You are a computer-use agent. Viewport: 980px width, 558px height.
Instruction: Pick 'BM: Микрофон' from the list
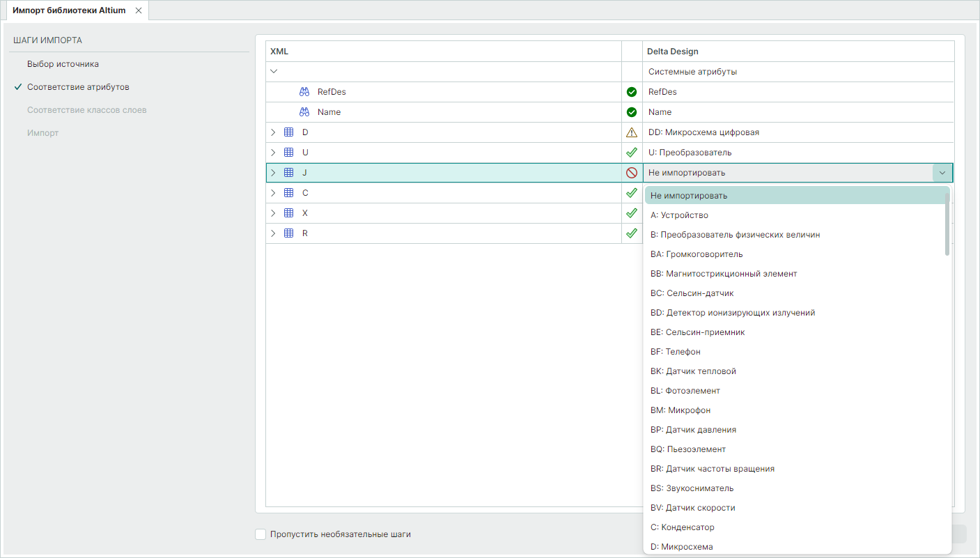coord(680,410)
